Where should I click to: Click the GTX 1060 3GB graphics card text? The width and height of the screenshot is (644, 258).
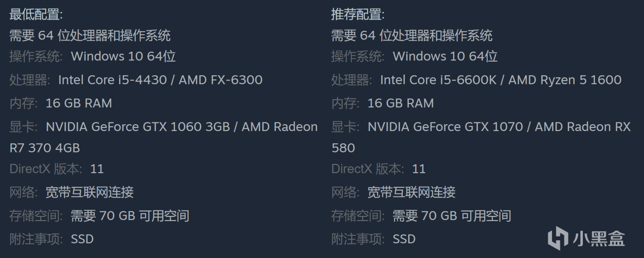pyautogui.click(x=138, y=127)
